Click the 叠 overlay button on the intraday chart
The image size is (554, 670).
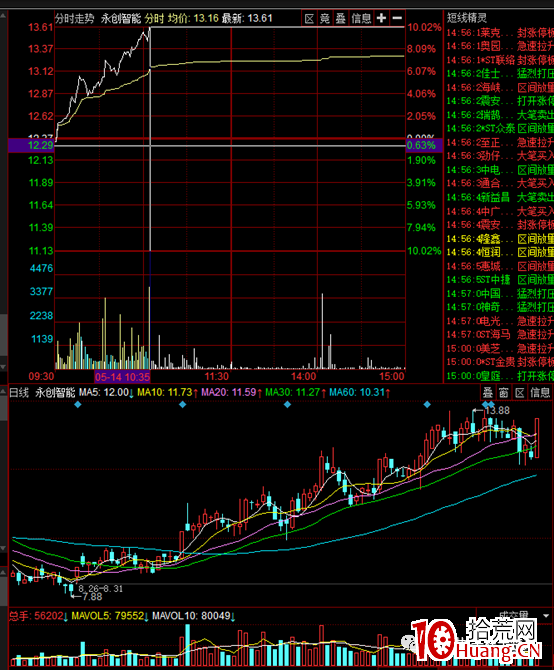(x=340, y=18)
